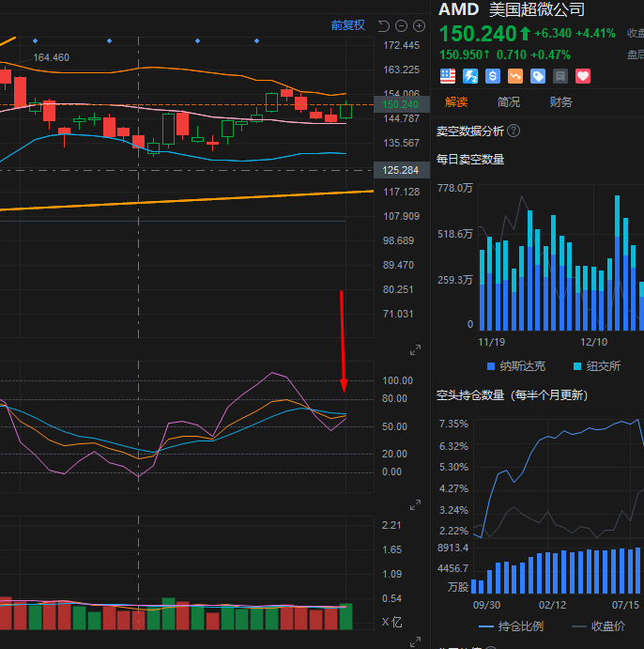644x649 pixels.
Task: Click the 125.284 crosshair price tag
Action: (401, 170)
